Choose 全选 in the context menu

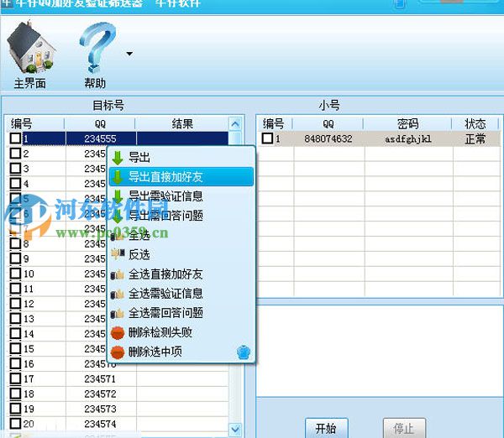coord(181,235)
